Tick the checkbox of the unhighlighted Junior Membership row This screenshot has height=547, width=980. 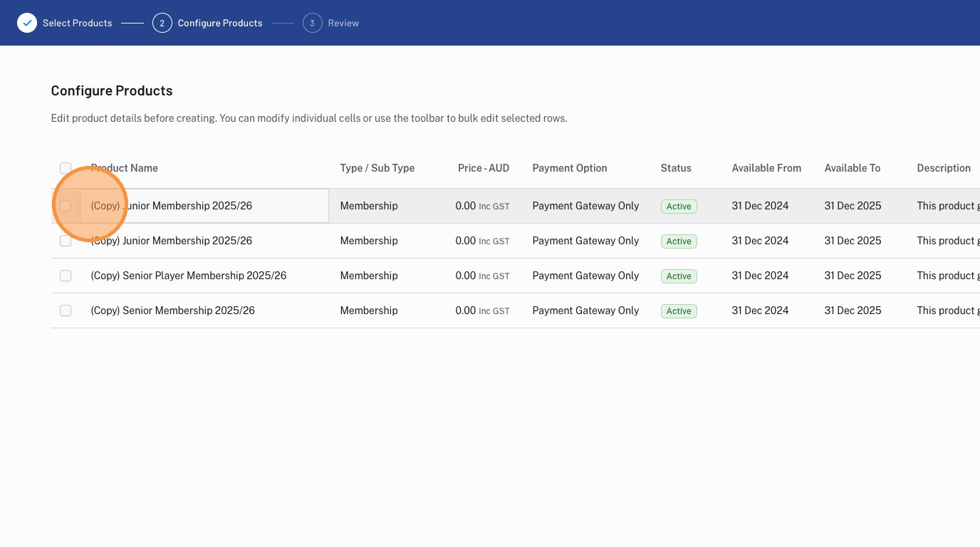[66, 241]
